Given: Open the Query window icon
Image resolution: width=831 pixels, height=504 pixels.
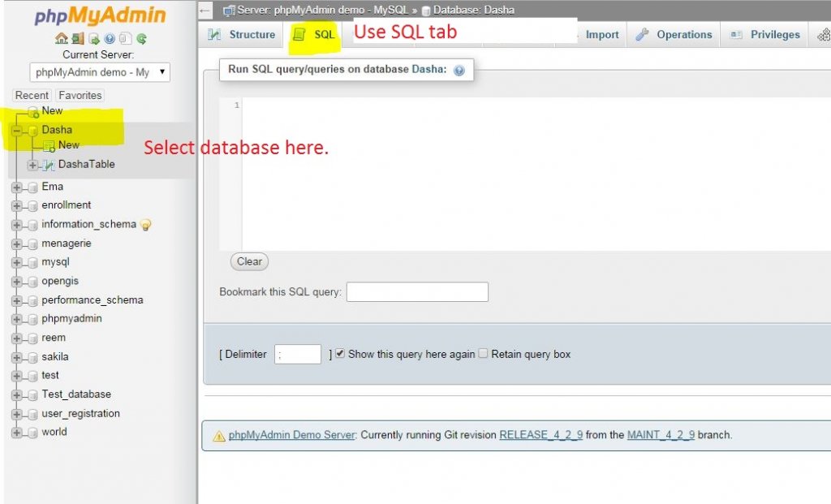Looking at the screenshot, I should click(x=94, y=38).
